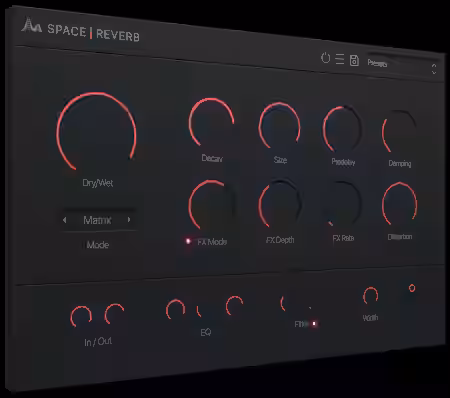Click the FX Depth knob
The height and width of the screenshot is (398, 450).
[x=280, y=203]
